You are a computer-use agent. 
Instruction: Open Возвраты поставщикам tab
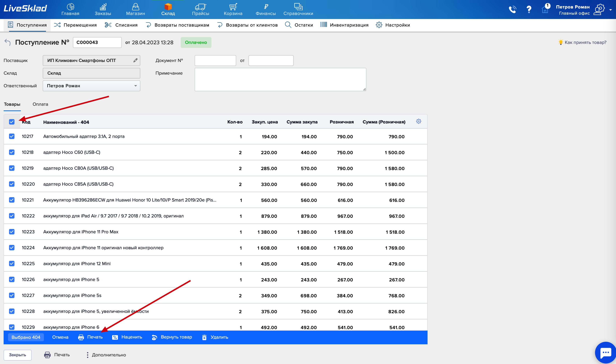(177, 25)
